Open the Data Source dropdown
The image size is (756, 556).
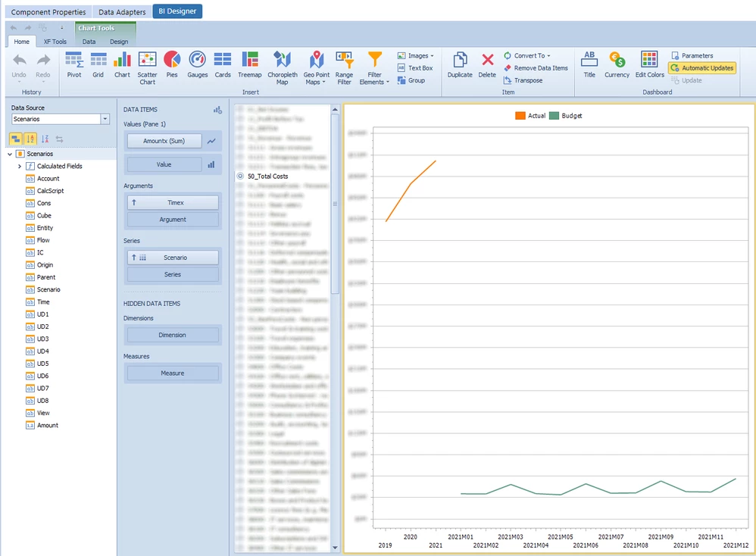pyautogui.click(x=105, y=119)
